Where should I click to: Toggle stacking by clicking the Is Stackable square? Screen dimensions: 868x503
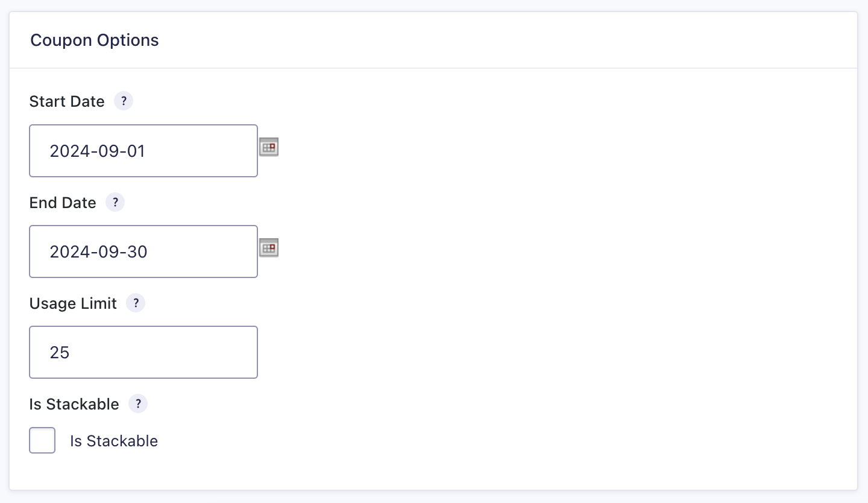pyautogui.click(x=42, y=440)
